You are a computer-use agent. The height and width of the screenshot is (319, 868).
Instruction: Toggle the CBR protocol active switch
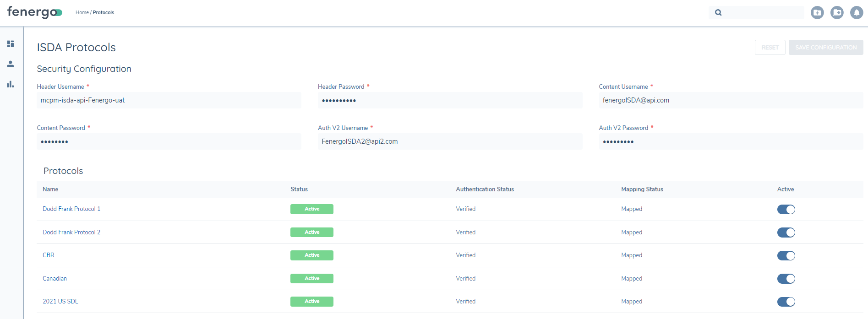[x=786, y=256]
